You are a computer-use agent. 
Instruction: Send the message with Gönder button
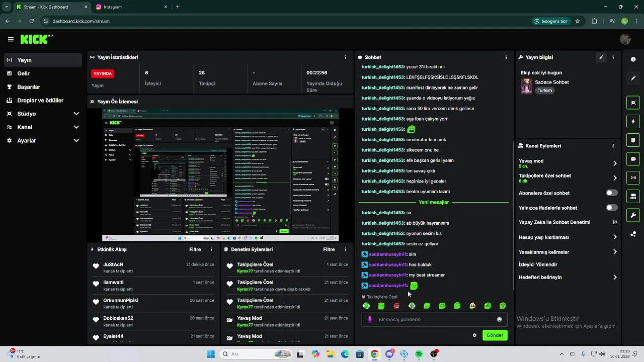pos(495,335)
